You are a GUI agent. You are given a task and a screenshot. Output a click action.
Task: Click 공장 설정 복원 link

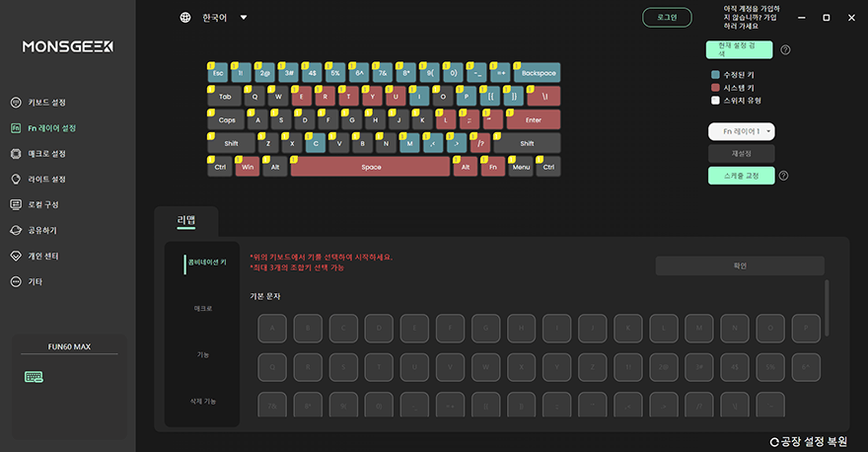(x=814, y=442)
